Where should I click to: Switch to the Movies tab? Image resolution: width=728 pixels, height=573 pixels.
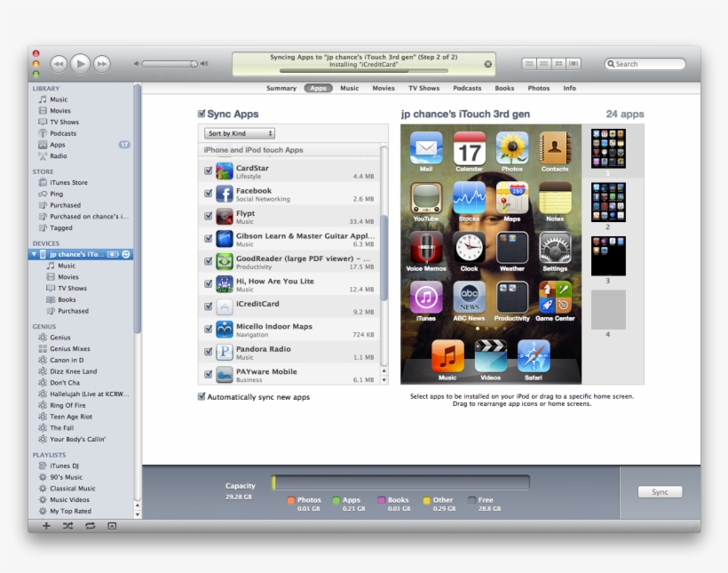pos(384,88)
